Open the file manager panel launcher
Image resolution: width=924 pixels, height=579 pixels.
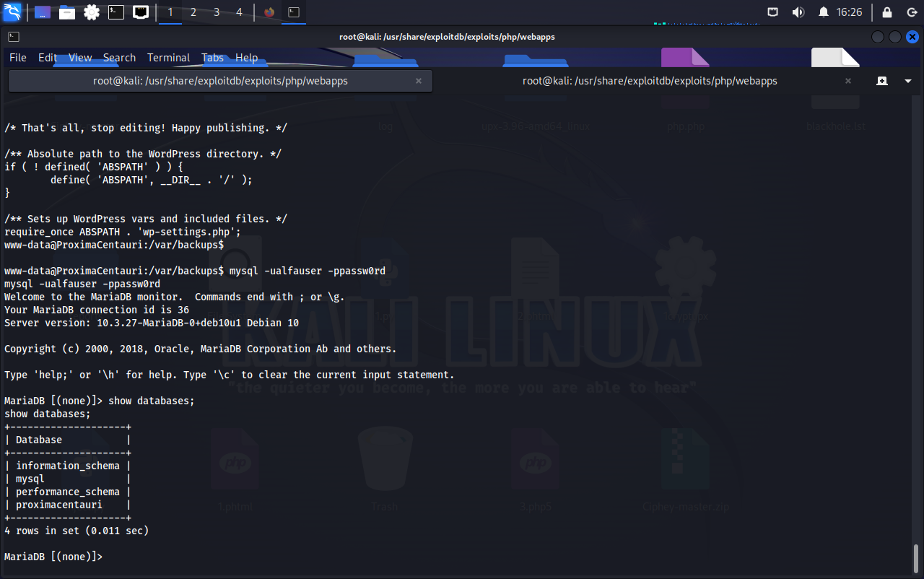67,12
